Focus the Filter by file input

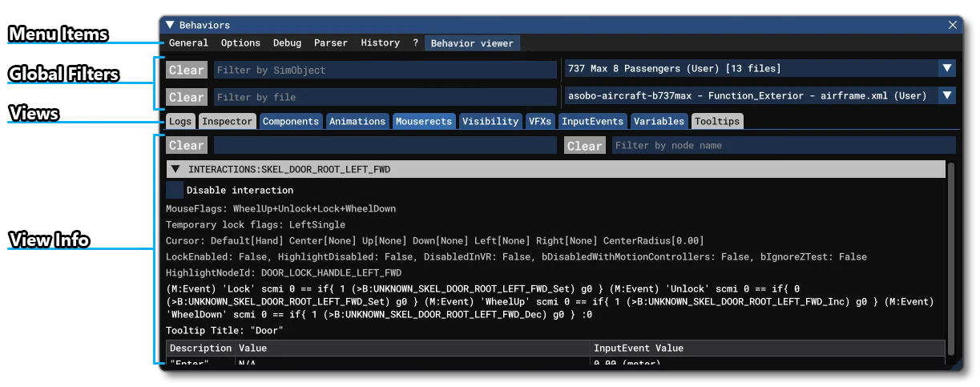[385, 97]
